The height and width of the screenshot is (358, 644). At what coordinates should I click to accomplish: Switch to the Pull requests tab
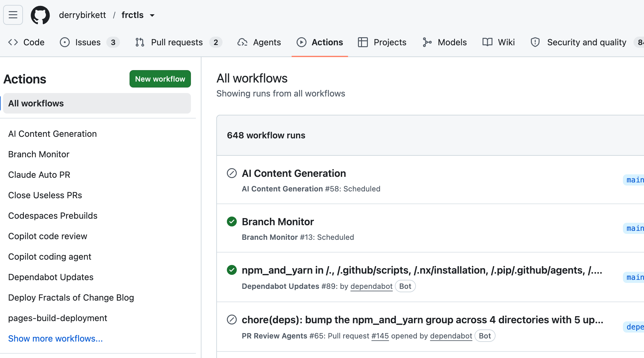(x=179, y=42)
